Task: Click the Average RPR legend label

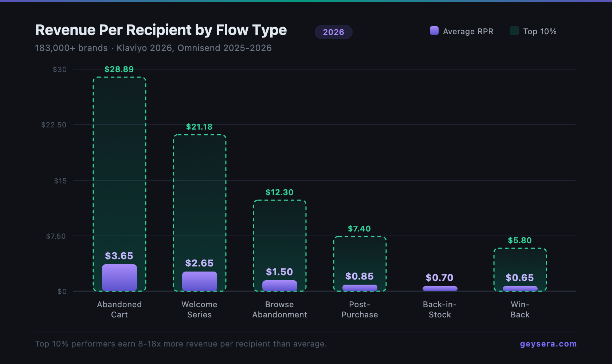Action: 468,31
